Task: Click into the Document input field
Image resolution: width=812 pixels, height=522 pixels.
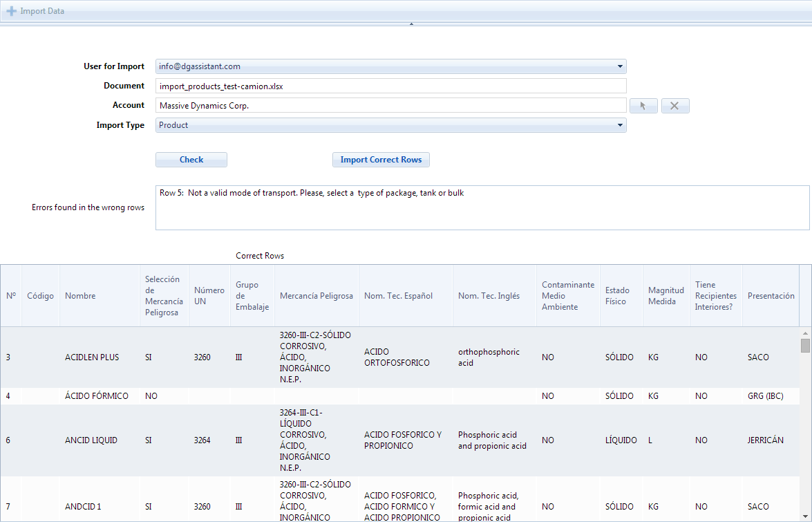Action: point(390,86)
